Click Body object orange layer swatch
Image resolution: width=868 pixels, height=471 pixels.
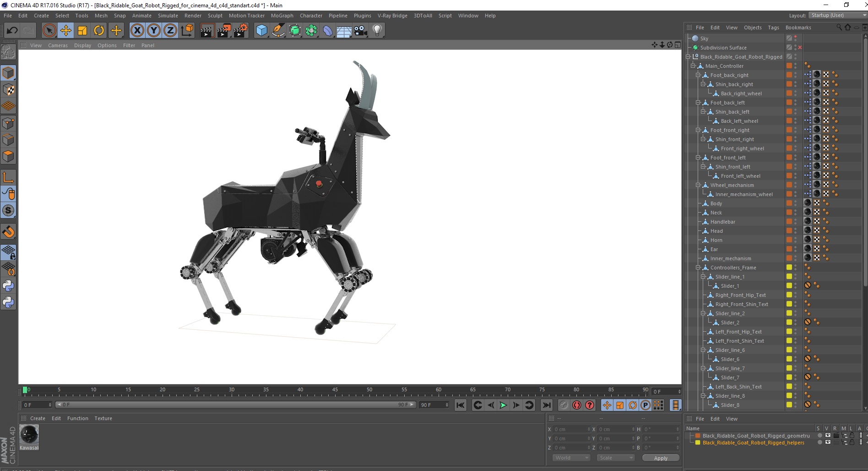tap(789, 203)
